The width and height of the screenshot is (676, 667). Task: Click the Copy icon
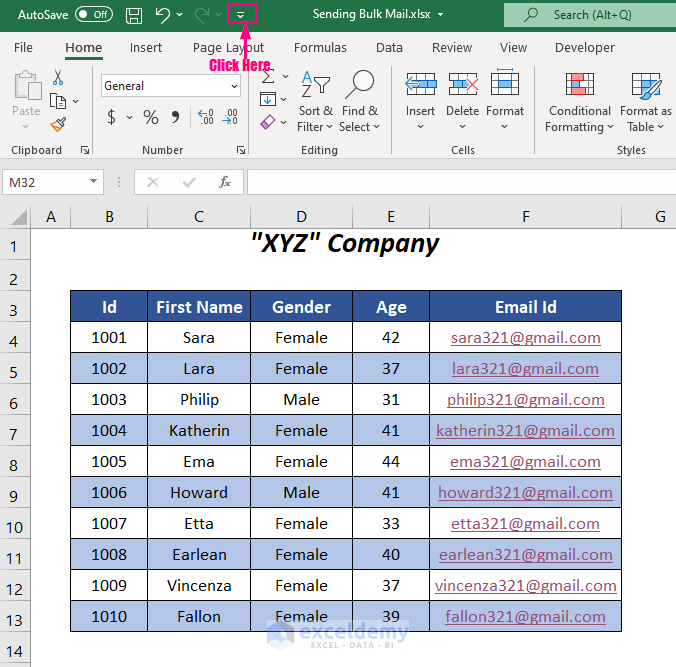pos(58,101)
